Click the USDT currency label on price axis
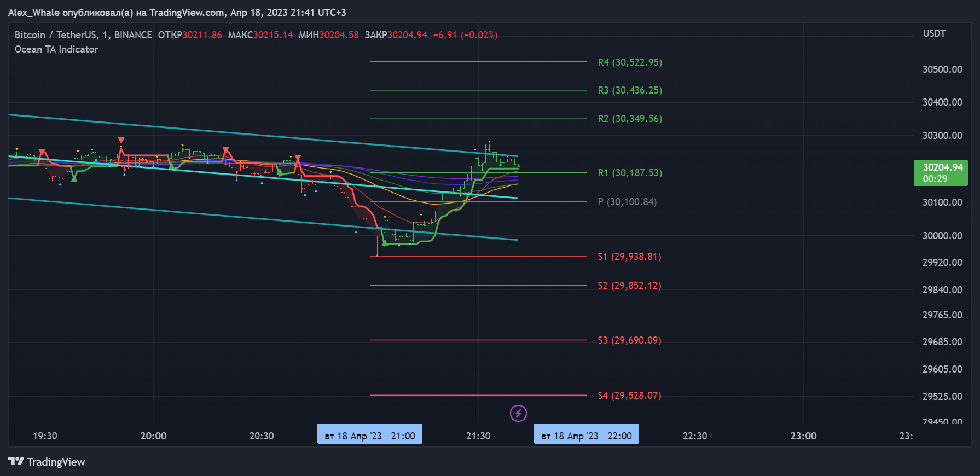The height and width of the screenshot is (476, 980). pyautogui.click(x=934, y=33)
